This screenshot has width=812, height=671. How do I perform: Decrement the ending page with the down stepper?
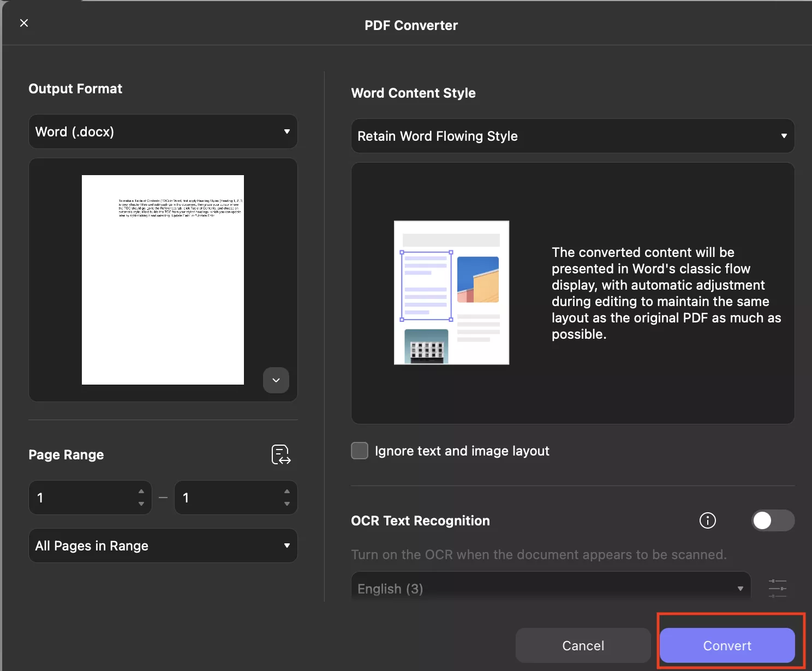[x=286, y=503]
